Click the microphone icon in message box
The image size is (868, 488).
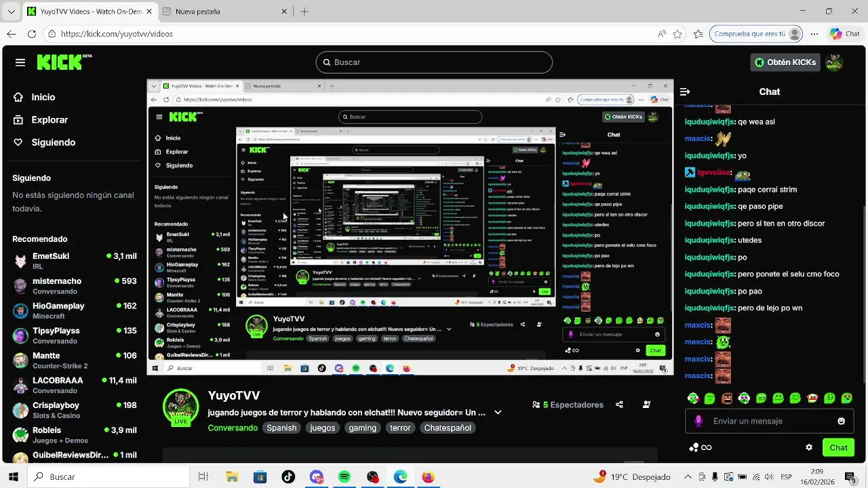pos(698,421)
